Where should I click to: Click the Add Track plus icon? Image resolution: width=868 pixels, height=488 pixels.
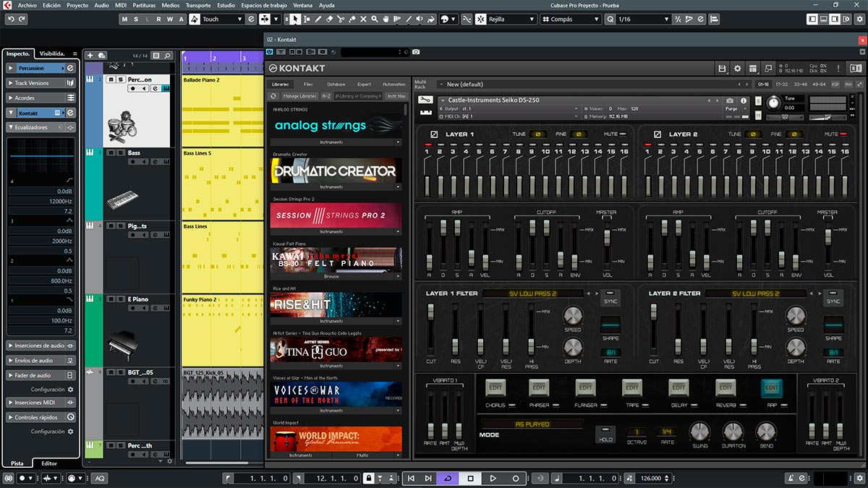(90, 55)
